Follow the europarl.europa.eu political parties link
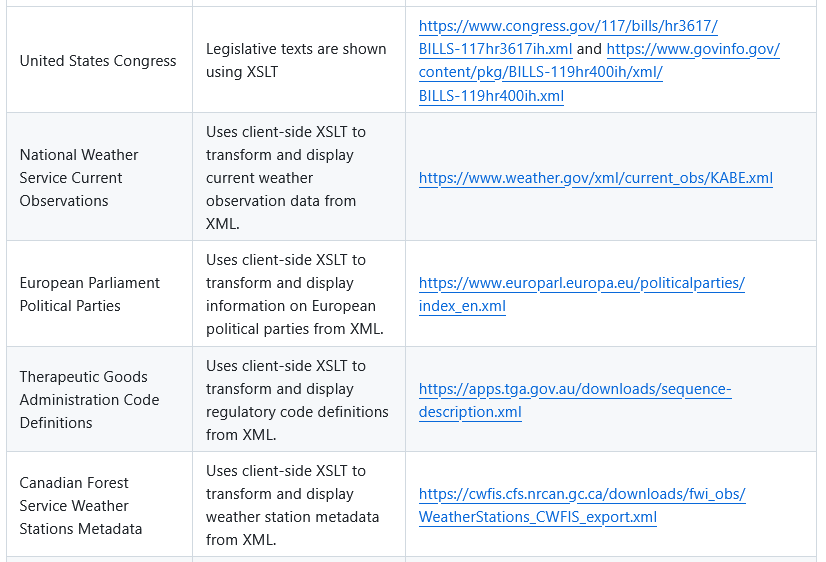Image resolution: width=826 pixels, height=562 pixels. click(x=581, y=283)
